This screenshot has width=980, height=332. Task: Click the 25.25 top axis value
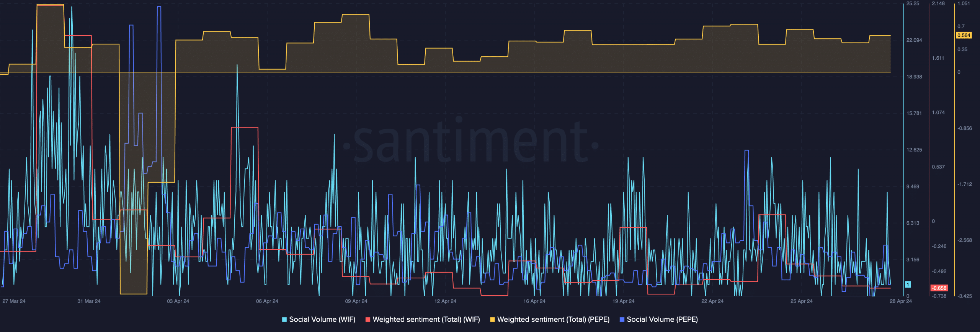click(913, 3)
